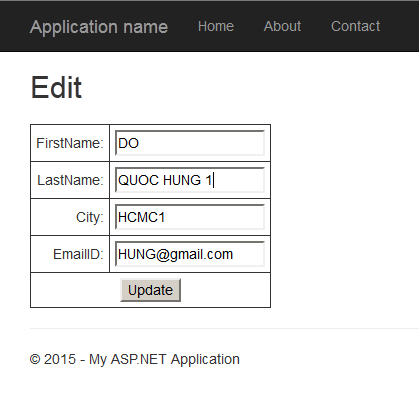Submit the form with Update button
The height and width of the screenshot is (394, 419).
[150, 290]
